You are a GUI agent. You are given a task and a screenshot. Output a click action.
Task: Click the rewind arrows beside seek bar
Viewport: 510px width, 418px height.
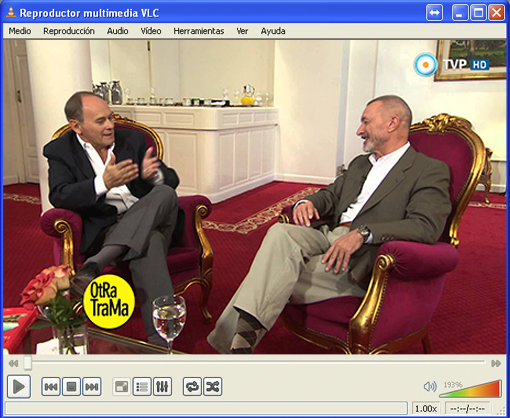13,363
